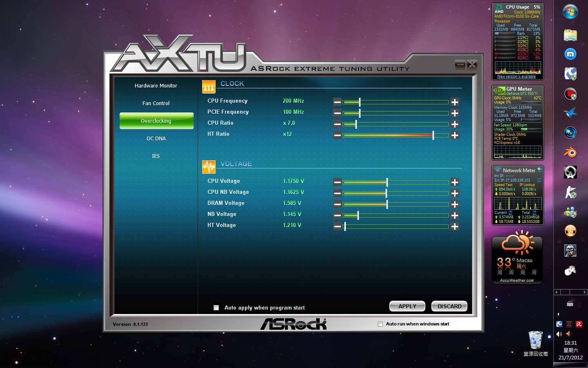588x368 pixels.
Task: Click the VOLTAGE section waveform icon
Action: tap(209, 167)
